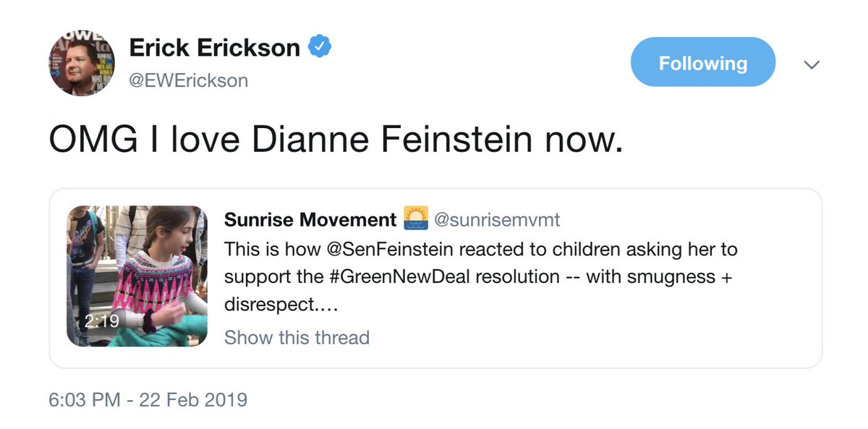Play the quoted video thumbnail
The image size is (868, 429).
click(137, 275)
